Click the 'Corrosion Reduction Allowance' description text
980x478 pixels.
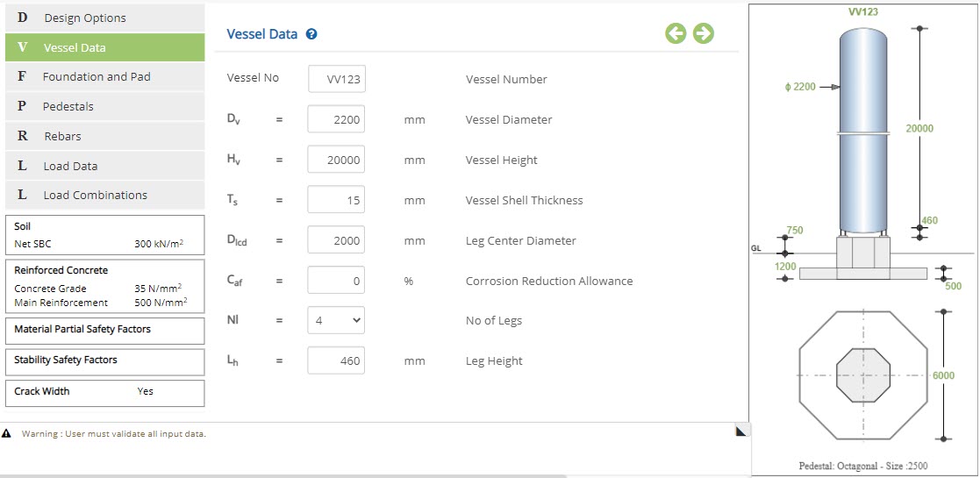(x=548, y=282)
